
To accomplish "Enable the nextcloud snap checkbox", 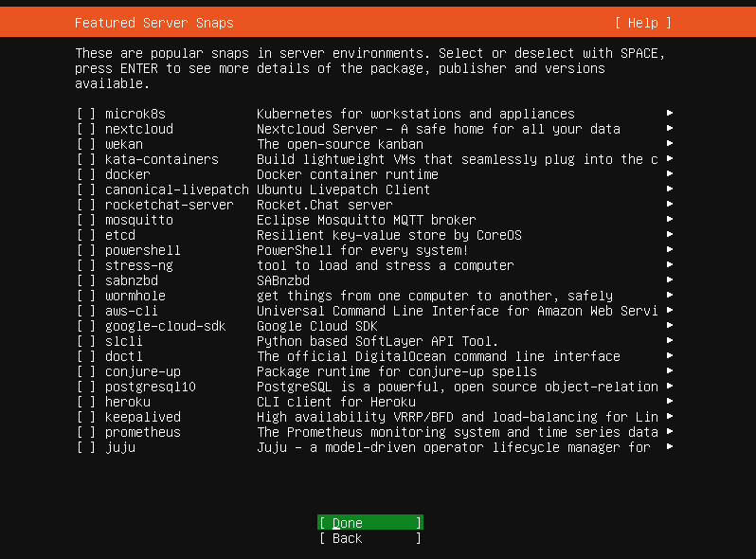I will (86, 129).
